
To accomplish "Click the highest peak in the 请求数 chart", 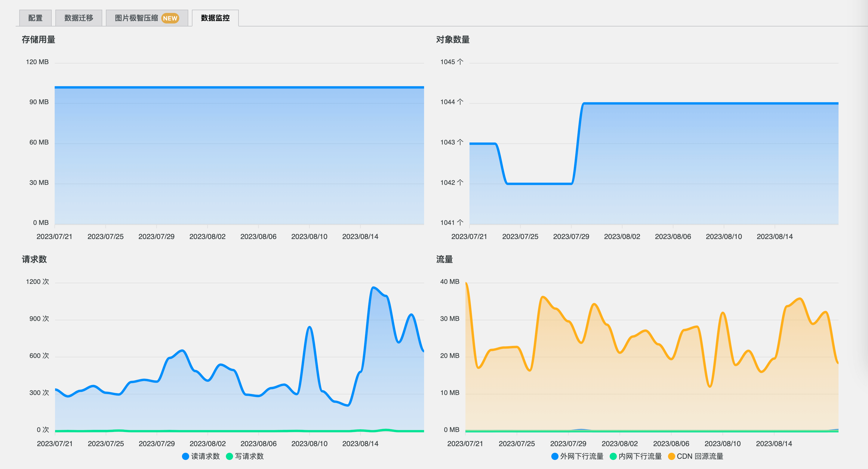I will pos(373,287).
